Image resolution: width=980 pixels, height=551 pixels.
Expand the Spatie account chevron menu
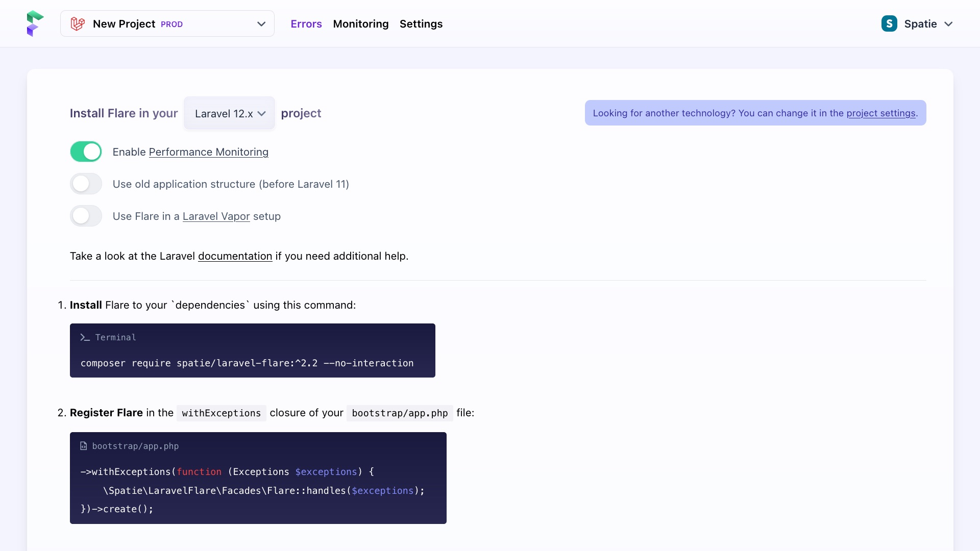click(949, 23)
